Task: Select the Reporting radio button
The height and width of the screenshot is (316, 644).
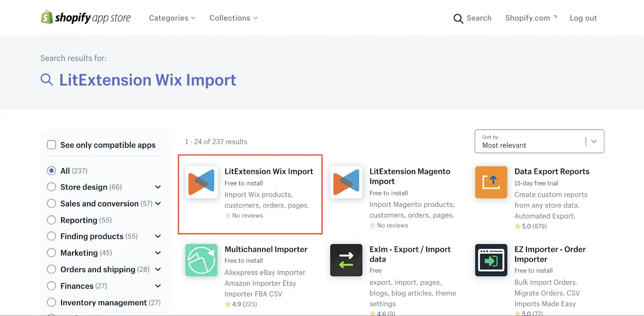Action: (52, 220)
